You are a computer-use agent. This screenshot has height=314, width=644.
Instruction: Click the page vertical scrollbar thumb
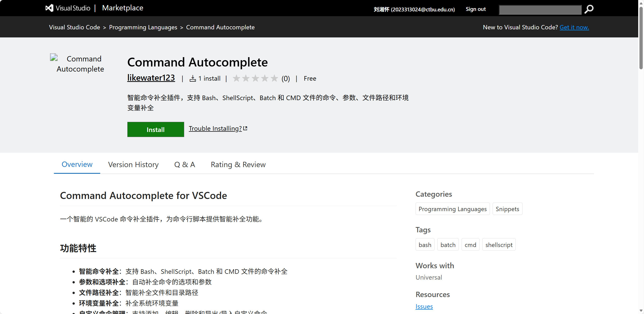[641, 38]
